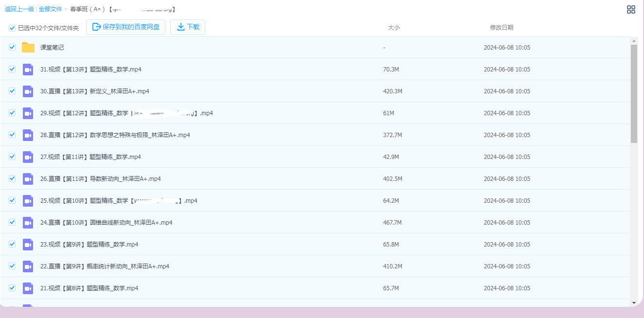The width and height of the screenshot is (644, 318).
Task: Toggle the select-all files checkbox
Action: 12,28
